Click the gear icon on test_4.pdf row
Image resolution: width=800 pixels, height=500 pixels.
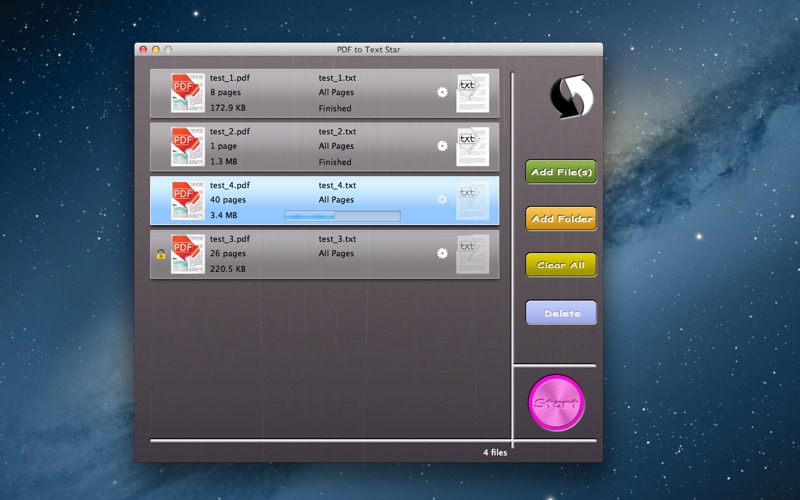[442, 200]
